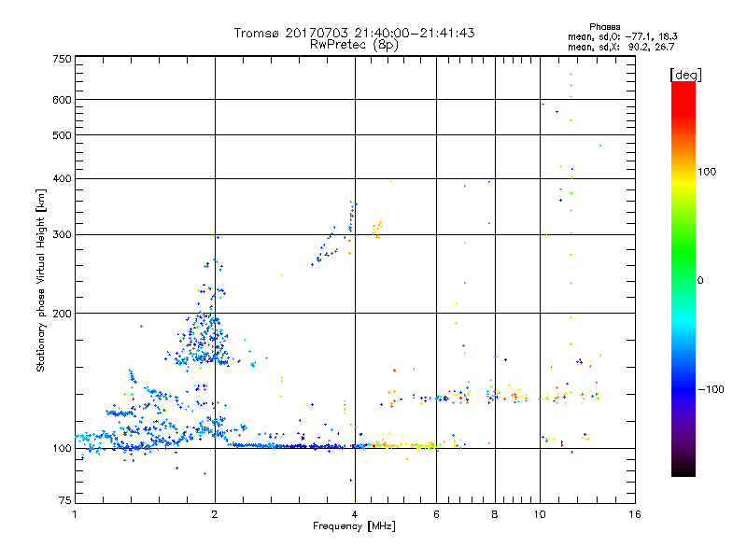
Task: Click the x-axis tick label '6'
Action: [436, 514]
